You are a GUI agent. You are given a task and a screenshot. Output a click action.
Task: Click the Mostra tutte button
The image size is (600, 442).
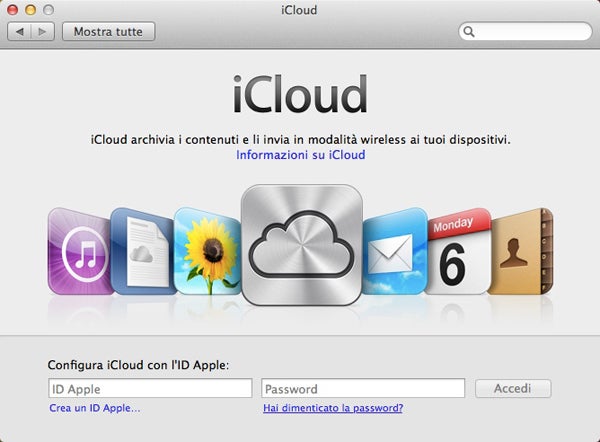click(x=108, y=31)
